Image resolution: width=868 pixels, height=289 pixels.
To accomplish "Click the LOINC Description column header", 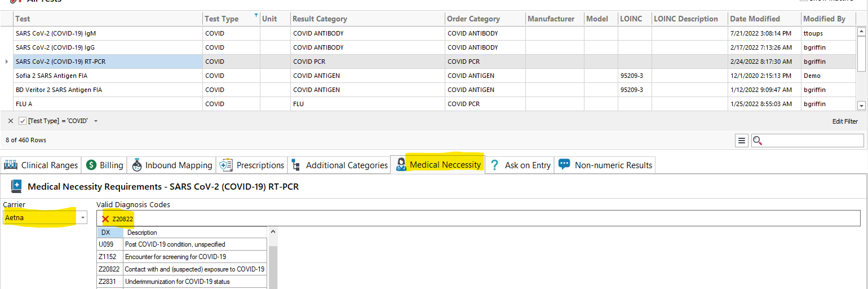I will point(689,19).
